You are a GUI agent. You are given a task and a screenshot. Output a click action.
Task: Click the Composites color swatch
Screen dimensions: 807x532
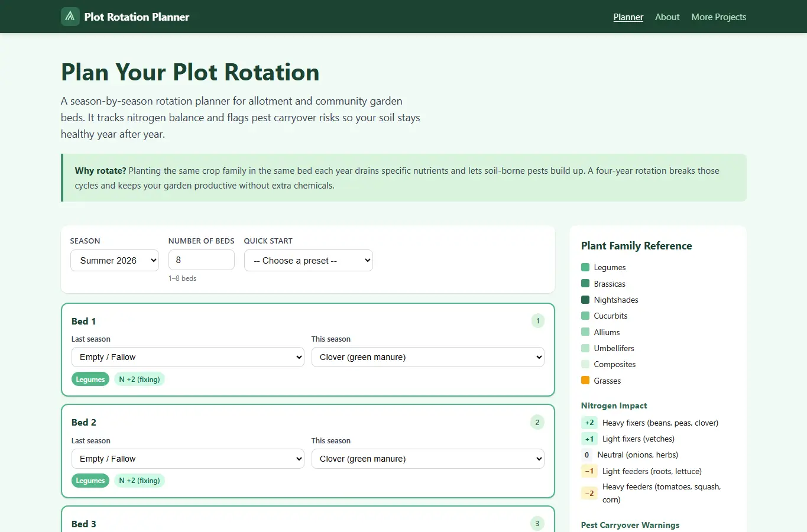pyautogui.click(x=585, y=364)
